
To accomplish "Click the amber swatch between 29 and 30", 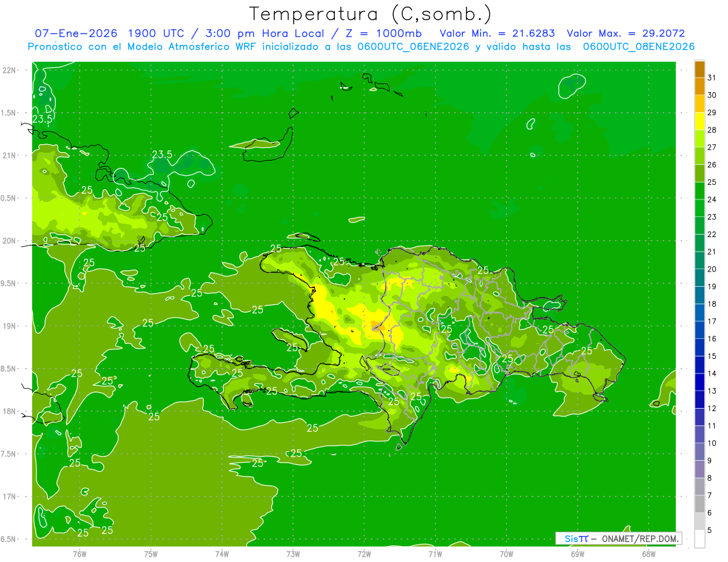I will click(699, 104).
